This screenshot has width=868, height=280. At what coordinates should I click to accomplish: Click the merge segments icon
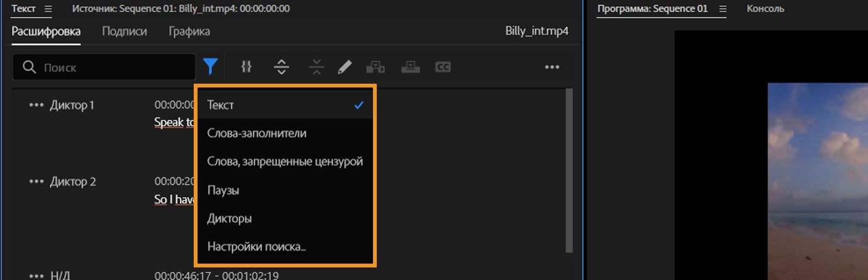[316, 67]
